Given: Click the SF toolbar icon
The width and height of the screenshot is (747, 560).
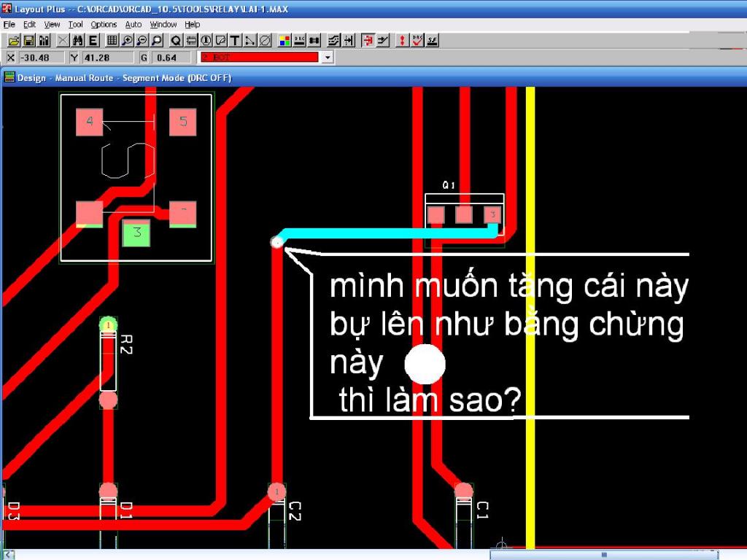Looking at the screenshot, I should [432, 41].
